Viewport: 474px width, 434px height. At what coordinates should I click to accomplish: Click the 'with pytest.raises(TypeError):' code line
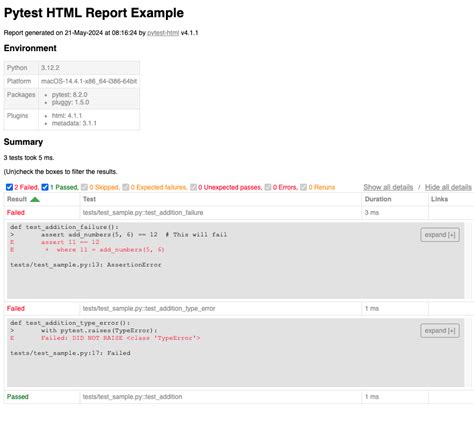[x=99, y=331]
